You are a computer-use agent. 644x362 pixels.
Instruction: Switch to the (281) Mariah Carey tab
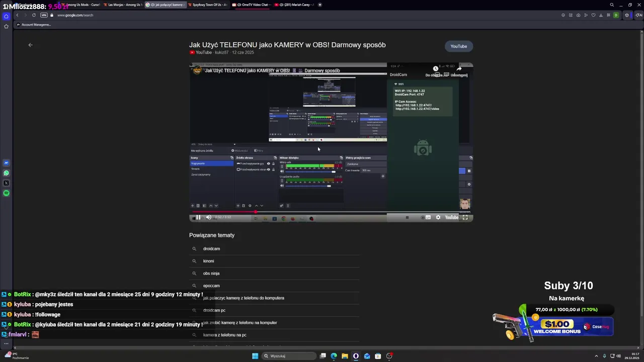pos(294,5)
